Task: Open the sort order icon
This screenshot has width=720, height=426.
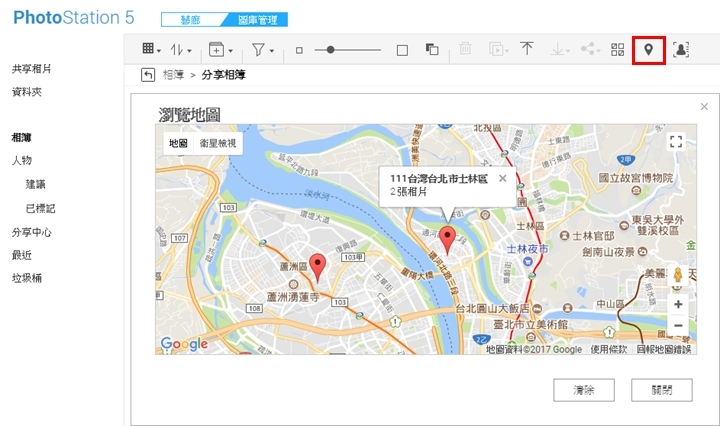Action: tap(177, 49)
